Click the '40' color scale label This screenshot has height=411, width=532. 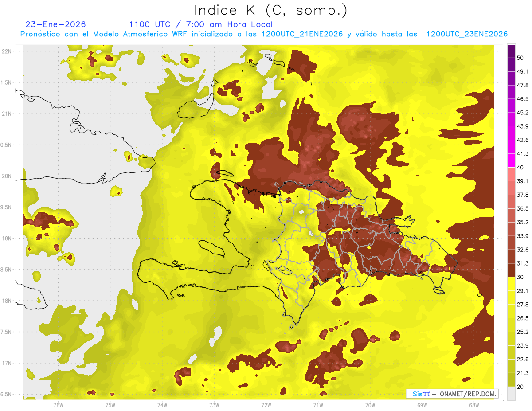click(521, 167)
